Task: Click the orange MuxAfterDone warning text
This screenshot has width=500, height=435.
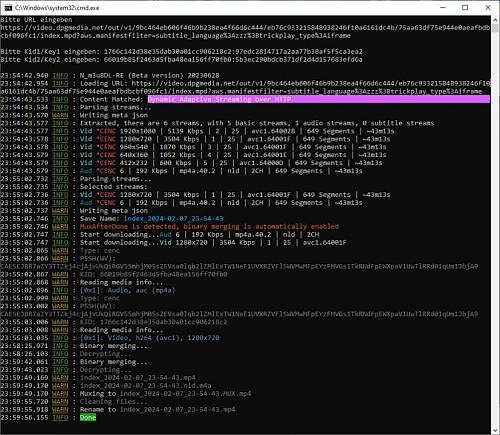Action: pyautogui.click(x=209, y=227)
